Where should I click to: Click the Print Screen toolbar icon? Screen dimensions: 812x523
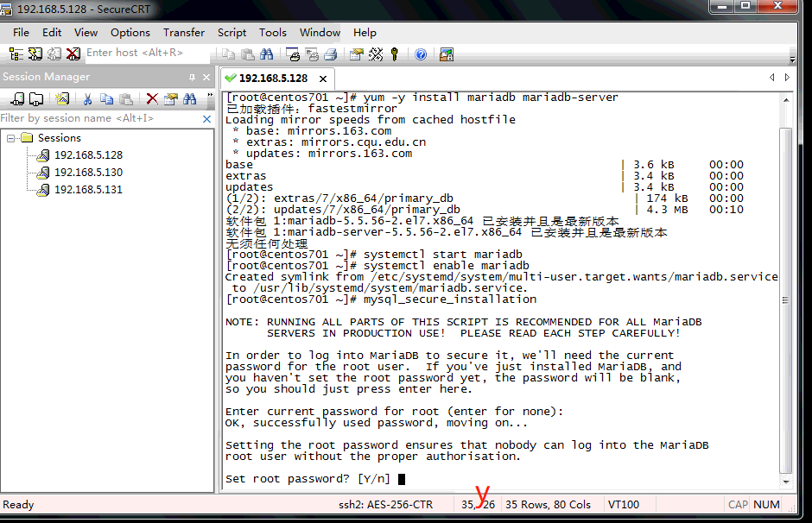click(x=293, y=54)
